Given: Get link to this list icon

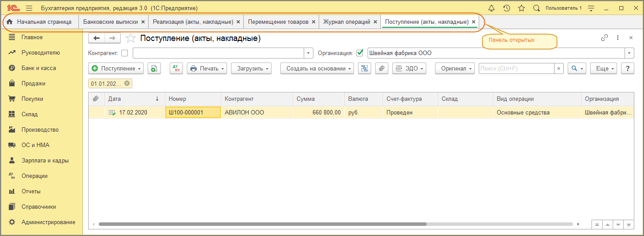Looking at the screenshot, I should pos(604,38).
